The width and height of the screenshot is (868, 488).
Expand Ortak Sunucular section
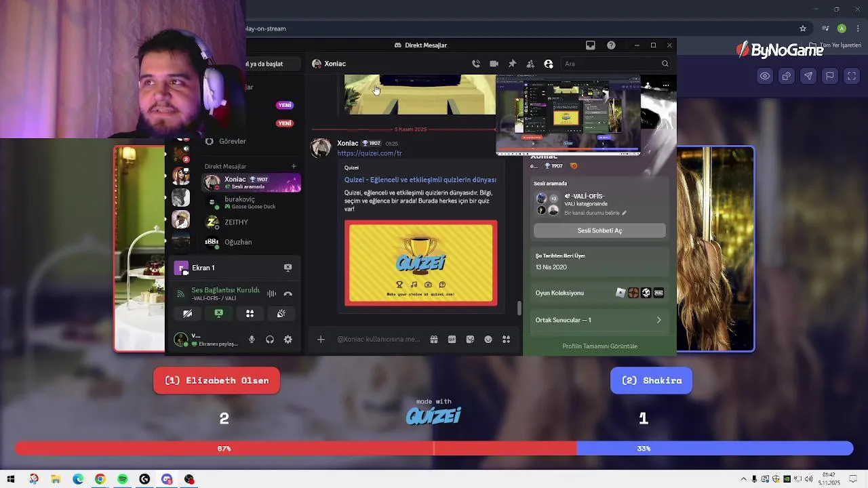599,320
